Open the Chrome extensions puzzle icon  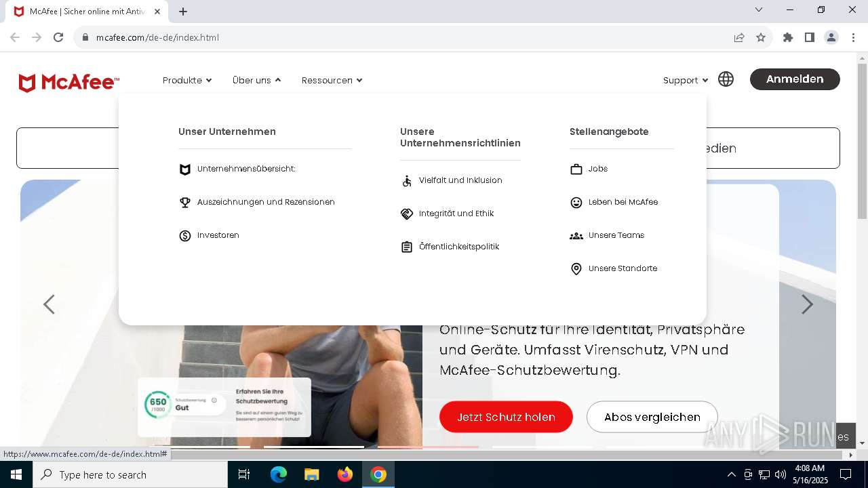click(x=788, y=37)
